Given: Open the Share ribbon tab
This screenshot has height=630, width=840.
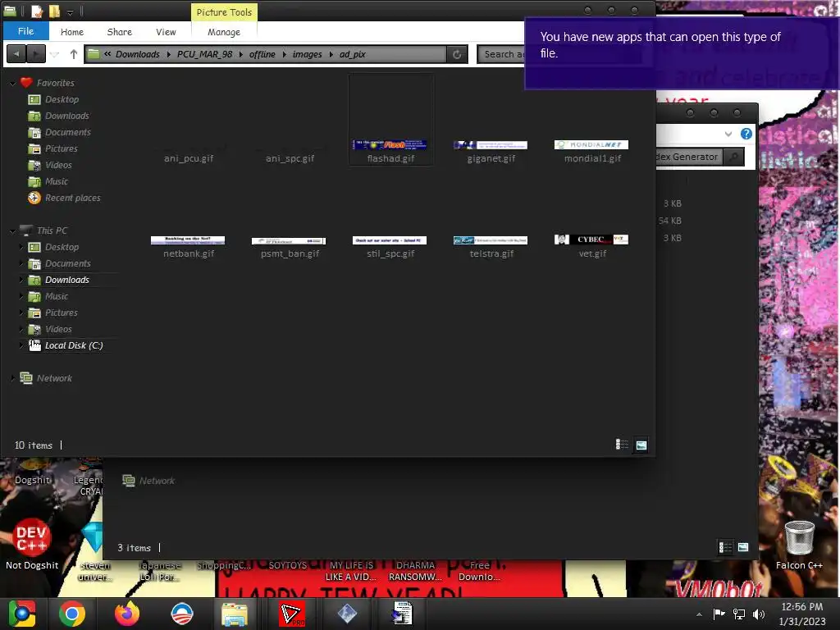Looking at the screenshot, I should 120,32.
